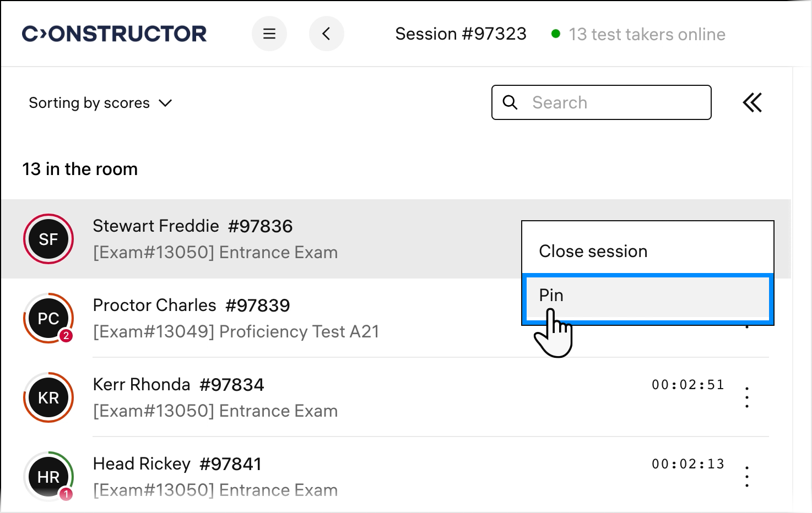Click Stewart Freddie's SF avatar

click(x=48, y=239)
